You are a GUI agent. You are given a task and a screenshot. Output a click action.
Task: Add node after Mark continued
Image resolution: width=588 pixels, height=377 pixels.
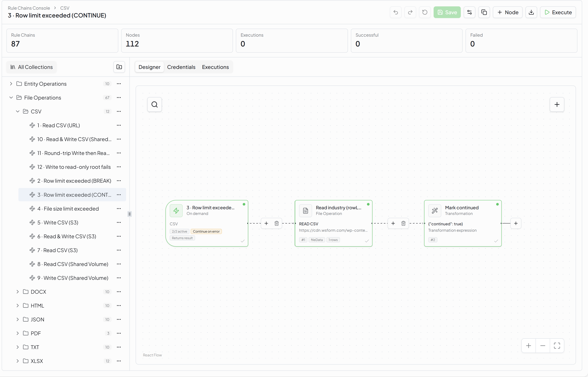516,223
